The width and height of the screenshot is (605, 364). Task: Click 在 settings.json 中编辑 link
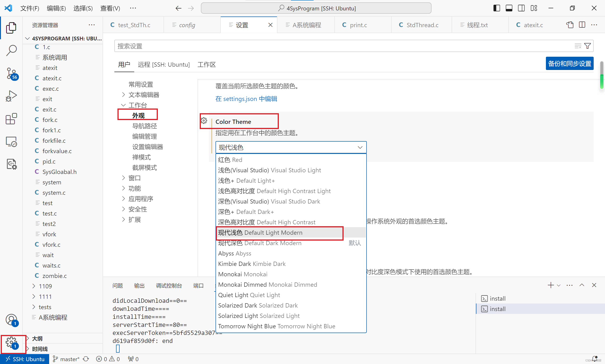pyautogui.click(x=246, y=99)
